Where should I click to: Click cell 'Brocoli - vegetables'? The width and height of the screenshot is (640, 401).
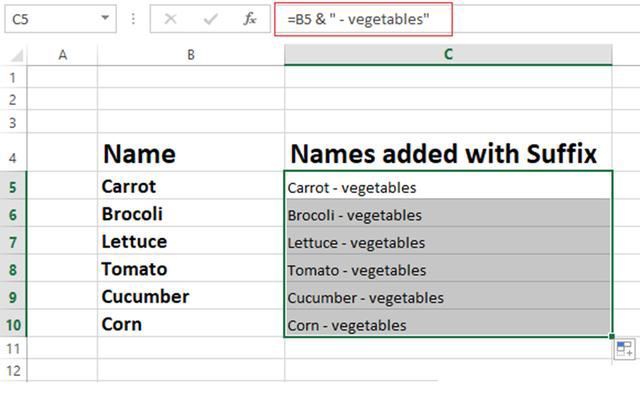tap(448, 214)
